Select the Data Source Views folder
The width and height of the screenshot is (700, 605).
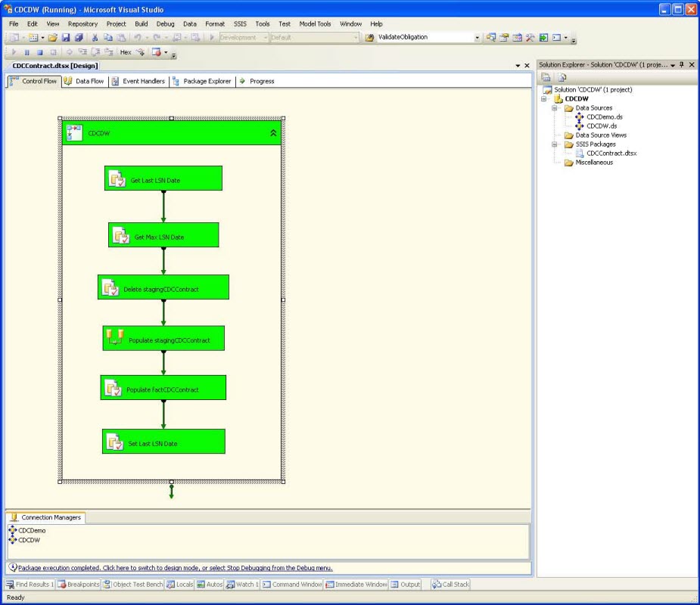(596, 135)
